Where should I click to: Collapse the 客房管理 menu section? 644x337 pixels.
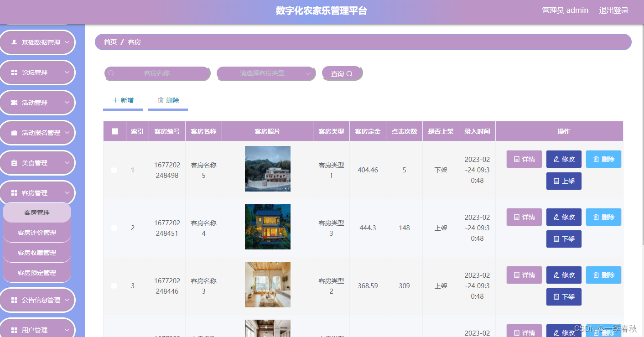[x=37, y=192]
